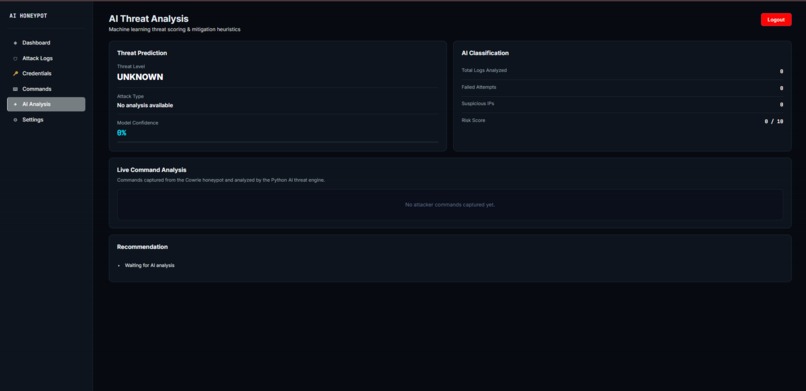Click 'Waiting for AI analysis' bullet

point(150,266)
